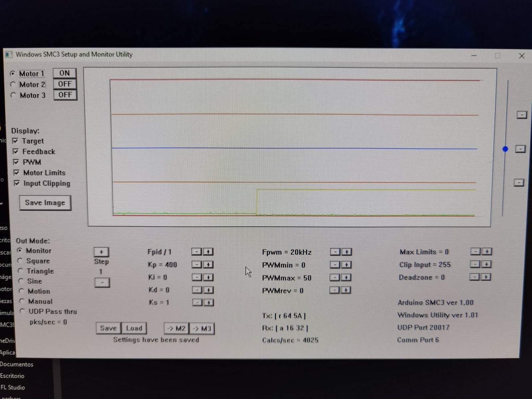Decrease Fpid value

click(197, 252)
